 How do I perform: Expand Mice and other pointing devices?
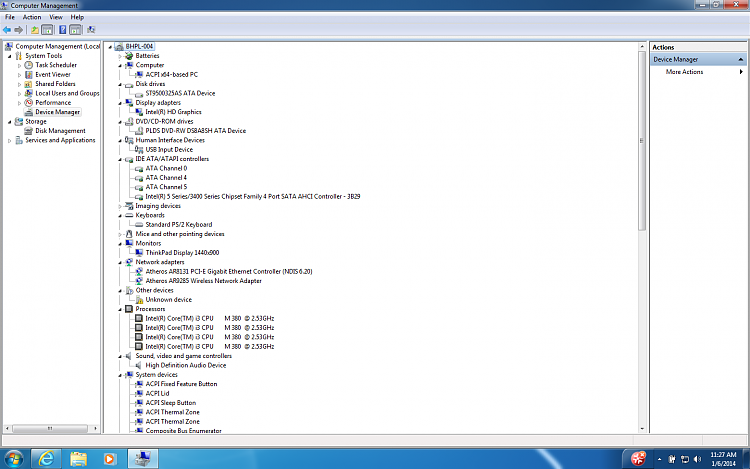tap(120, 234)
